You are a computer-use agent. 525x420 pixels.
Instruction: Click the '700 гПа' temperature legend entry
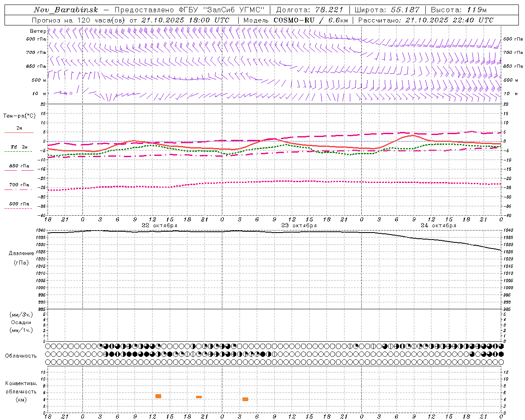click(x=19, y=185)
